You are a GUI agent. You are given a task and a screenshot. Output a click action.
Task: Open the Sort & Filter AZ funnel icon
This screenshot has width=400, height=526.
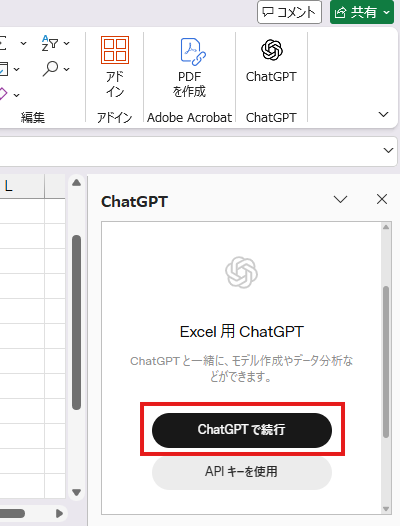pos(50,43)
